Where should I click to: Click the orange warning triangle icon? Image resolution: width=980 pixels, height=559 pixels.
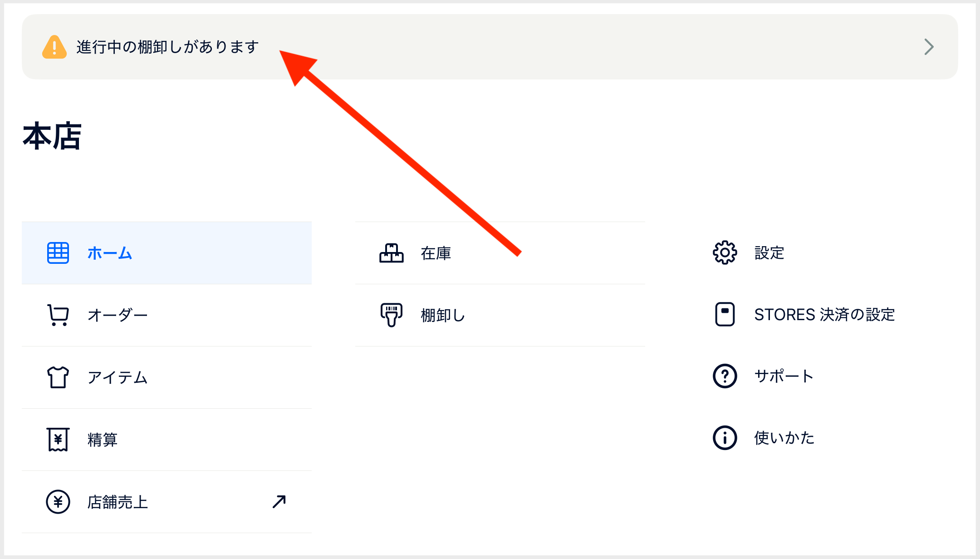(x=54, y=47)
